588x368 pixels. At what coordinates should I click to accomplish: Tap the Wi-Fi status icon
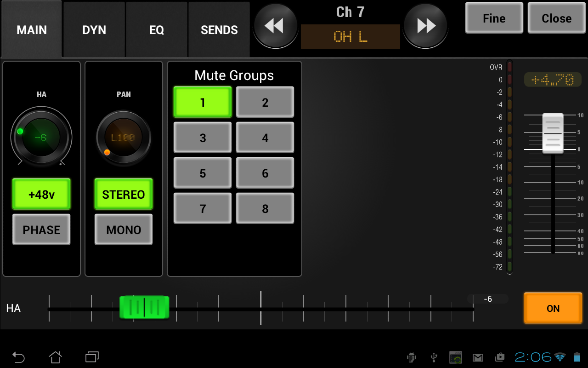point(560,357)
